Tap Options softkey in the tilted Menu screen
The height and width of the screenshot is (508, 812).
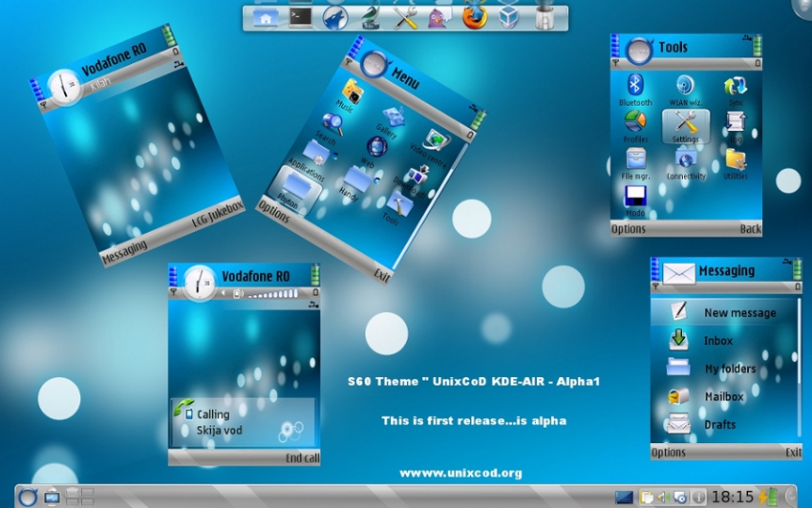273,211
